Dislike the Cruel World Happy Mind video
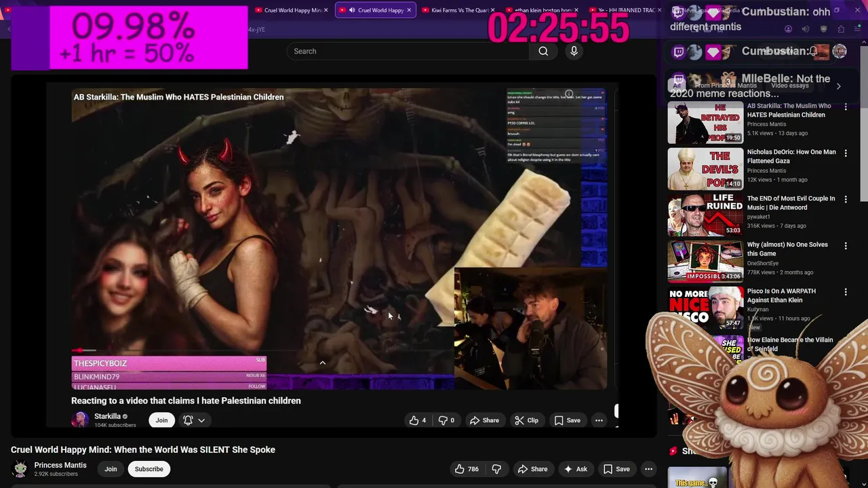868x488 pixels. (x=496, y=469)
